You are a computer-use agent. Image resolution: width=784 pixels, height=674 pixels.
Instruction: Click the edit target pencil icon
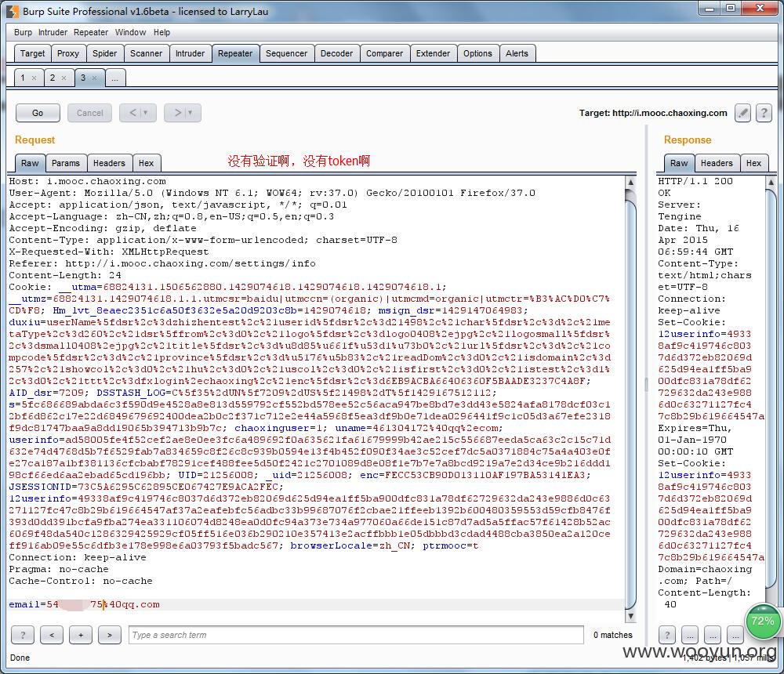click(x=742, y=113)
